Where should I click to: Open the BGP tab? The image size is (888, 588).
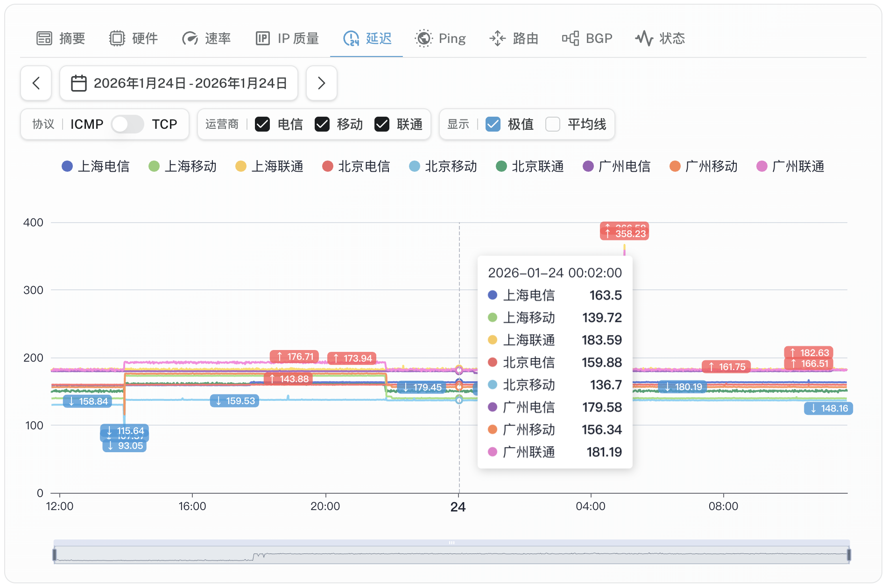click(x=587, y=38)
